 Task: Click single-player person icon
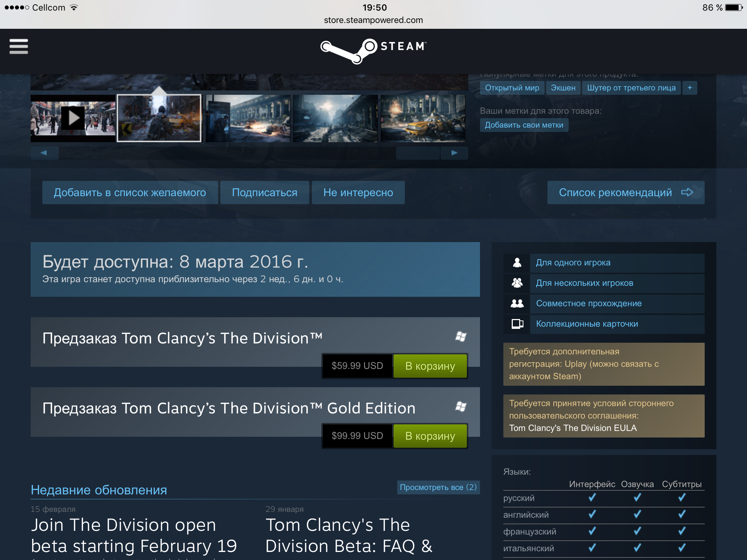tap(517, 262)
